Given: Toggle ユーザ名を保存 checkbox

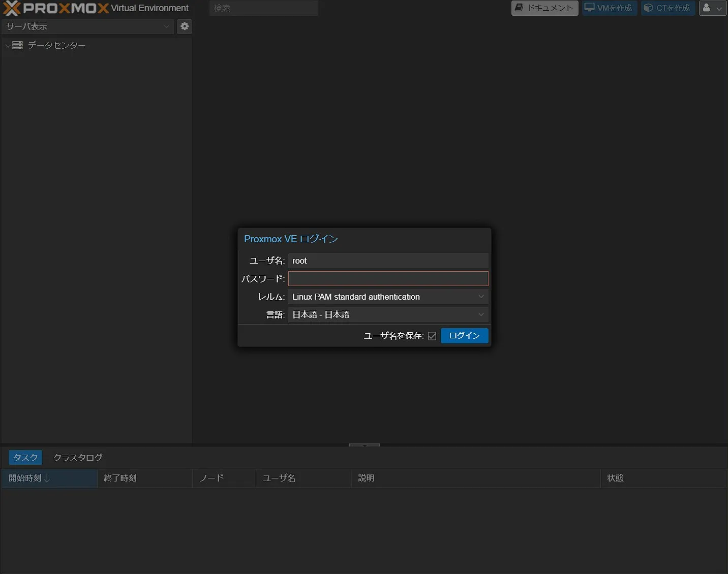Looking at the screenshot, I should click(x=432, y=336).
